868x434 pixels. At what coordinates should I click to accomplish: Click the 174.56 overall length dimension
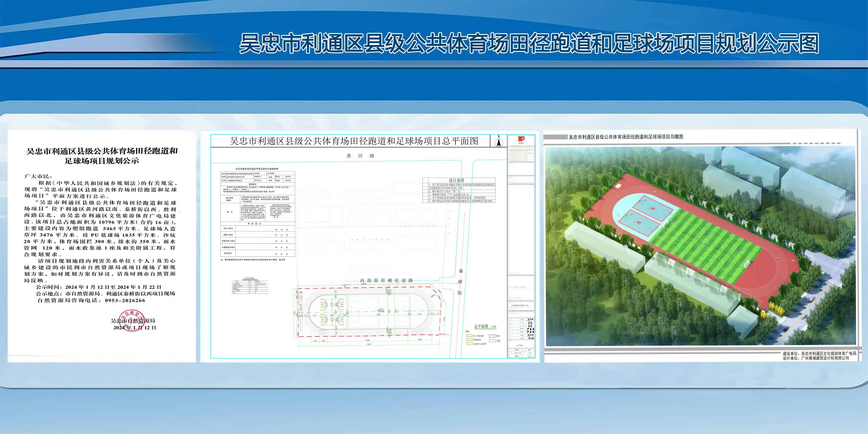click(x=368, y=344)
